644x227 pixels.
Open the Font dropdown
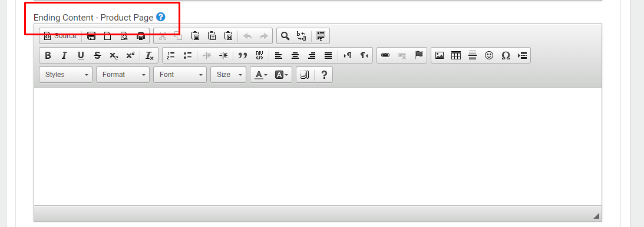pos(180,75)
